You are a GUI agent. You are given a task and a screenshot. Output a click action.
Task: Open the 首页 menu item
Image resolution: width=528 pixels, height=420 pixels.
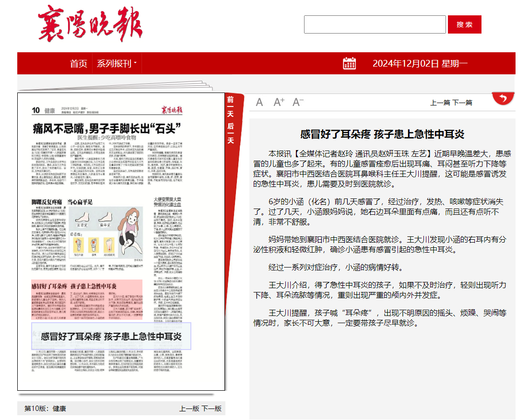click(x=79, y=63)
